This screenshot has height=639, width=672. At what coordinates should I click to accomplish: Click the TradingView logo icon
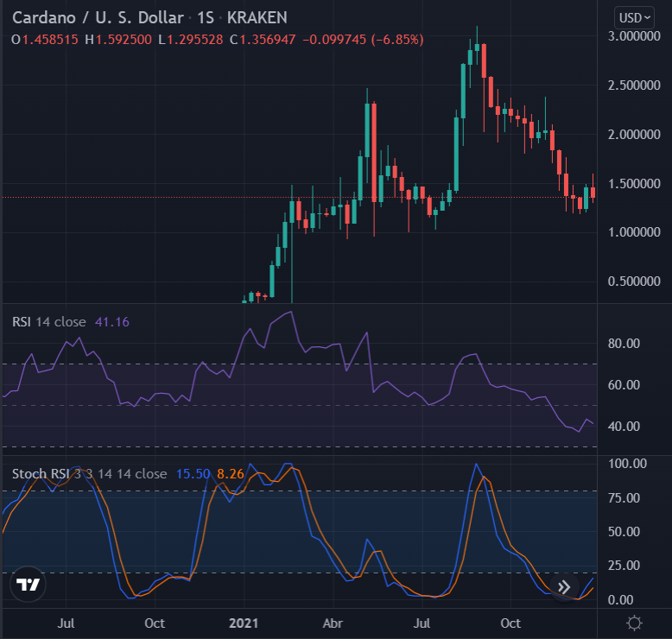click(28, 584)
